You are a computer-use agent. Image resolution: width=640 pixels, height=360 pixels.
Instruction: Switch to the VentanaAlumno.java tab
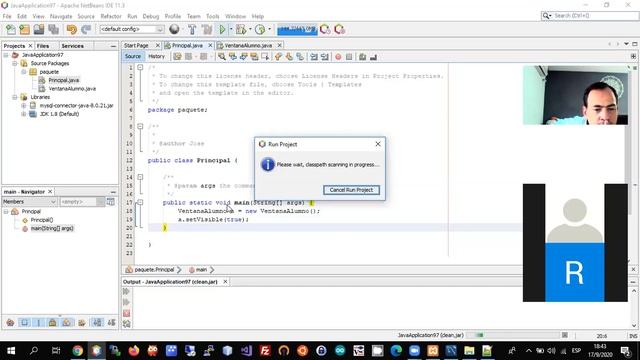(248, 45)
